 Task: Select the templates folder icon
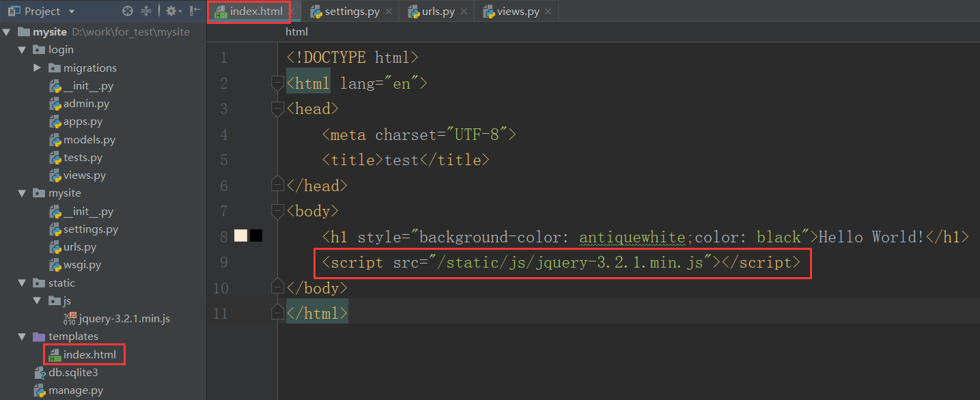[x=38, y=337]
